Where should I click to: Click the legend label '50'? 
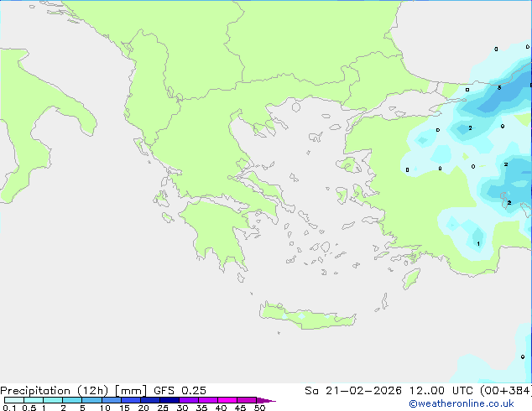259,408
